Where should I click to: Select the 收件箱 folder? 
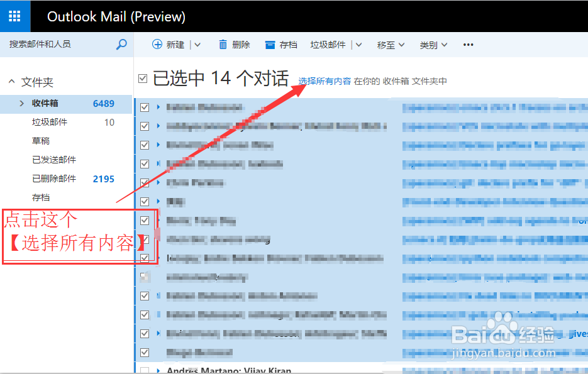[66, 104]
